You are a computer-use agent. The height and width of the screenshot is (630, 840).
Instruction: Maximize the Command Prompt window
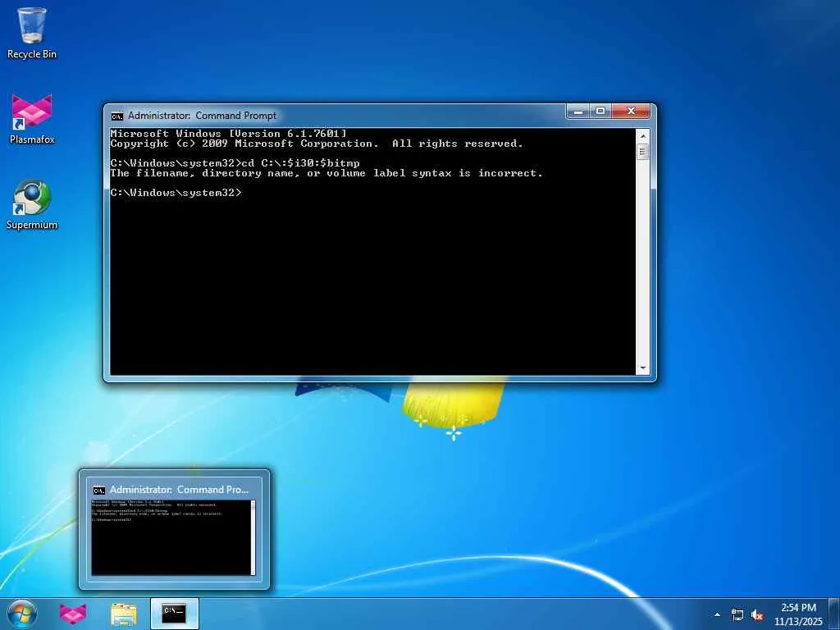pyautogui.click(x=600, y=111)
